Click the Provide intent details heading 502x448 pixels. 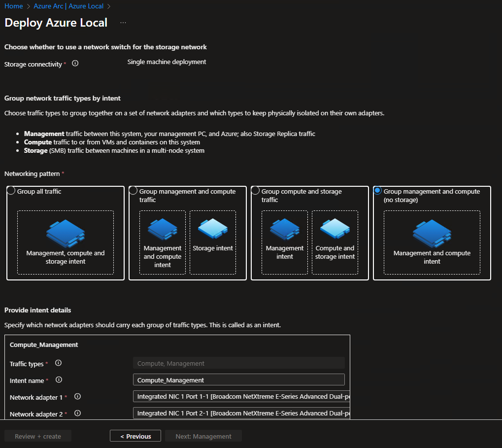tap(38, 310)
